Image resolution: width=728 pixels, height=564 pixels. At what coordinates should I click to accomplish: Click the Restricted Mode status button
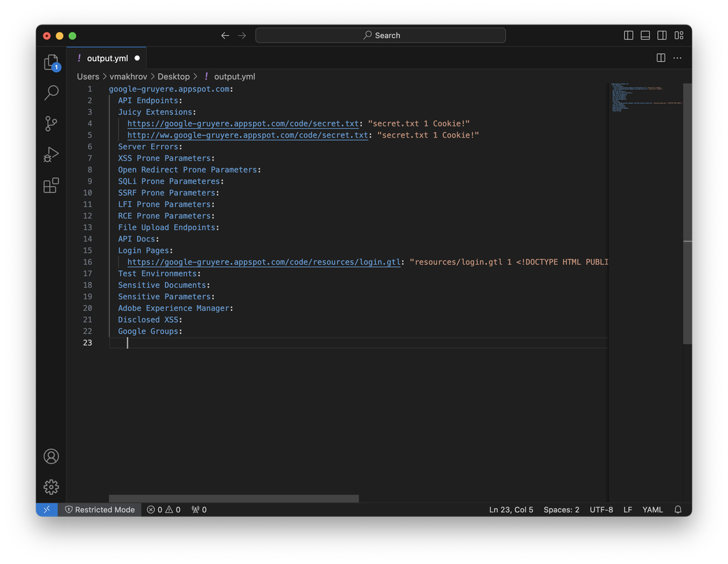[100, 510]
